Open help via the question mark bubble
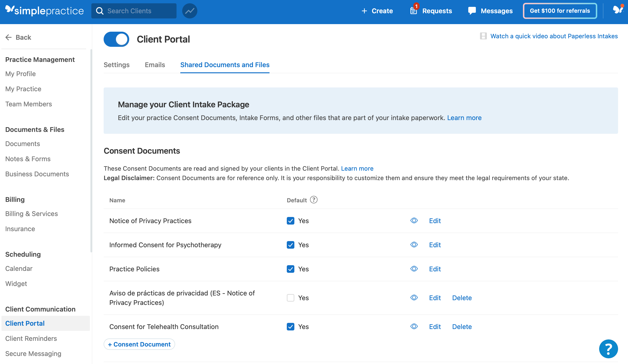Screen dimensions: 628x364 (608, 349)
